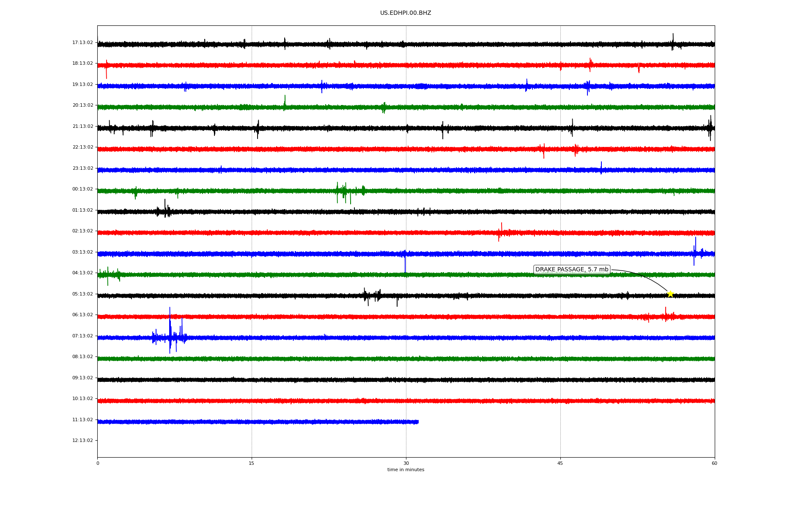Click the 18:13:02 time label
Screen dimensions: 812x508
point(82,63)
